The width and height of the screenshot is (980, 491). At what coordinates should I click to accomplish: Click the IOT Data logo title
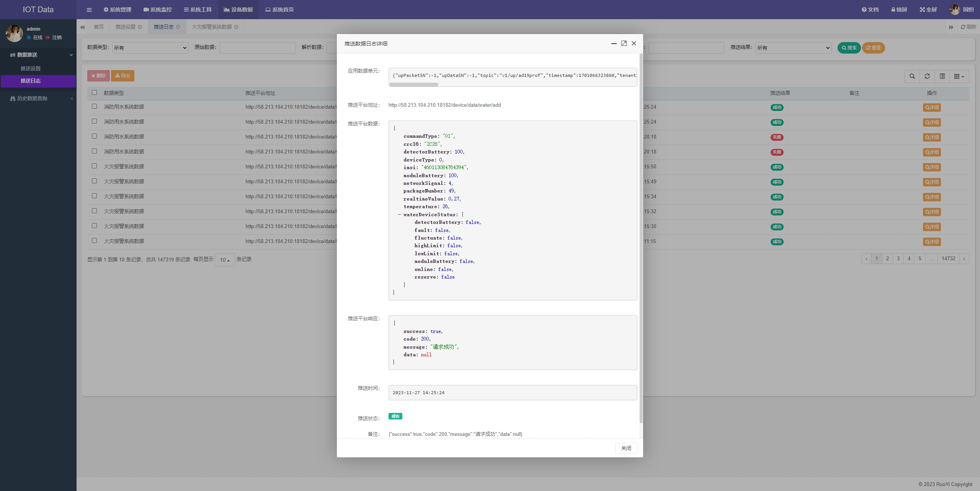(x=38, y=10)
